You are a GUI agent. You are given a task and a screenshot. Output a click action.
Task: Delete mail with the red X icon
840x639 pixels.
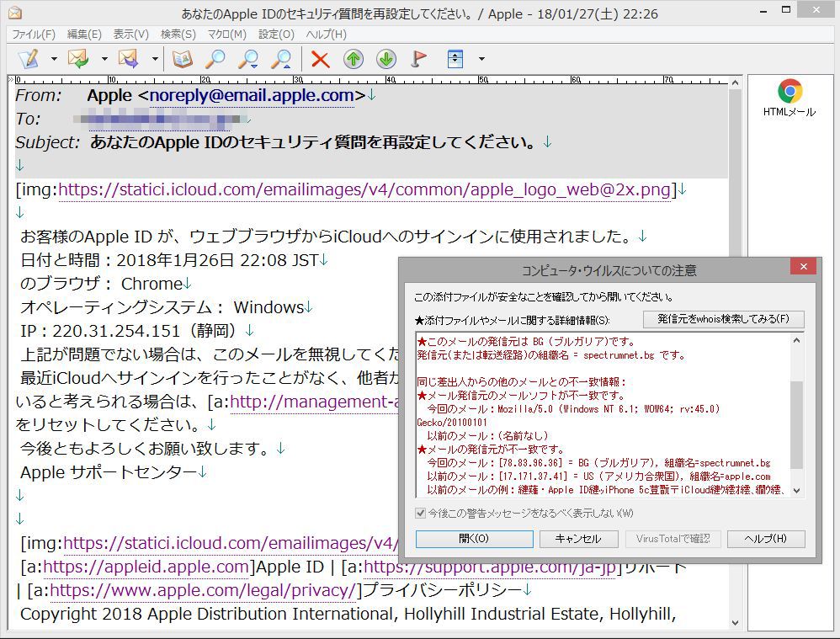coord(321,59)
